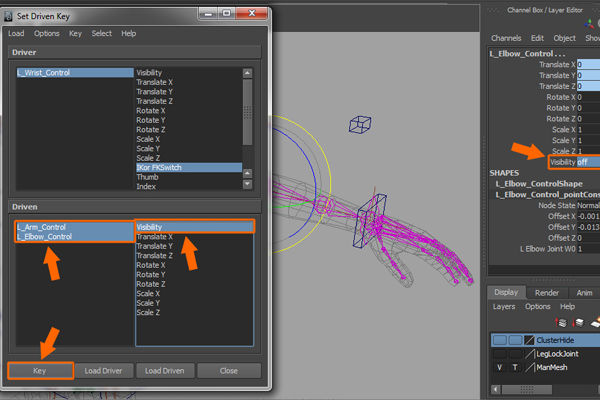This screenshot has width=600, height=400.
Task: Toggle display type box of LegLockJoint layer
Action: 515,354
